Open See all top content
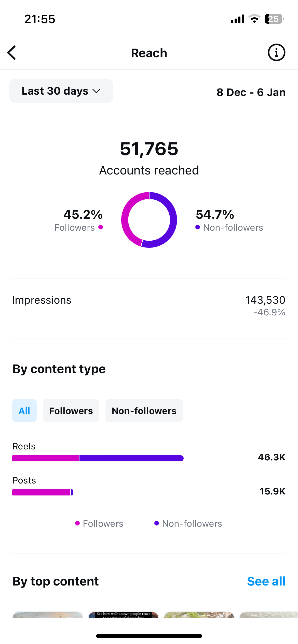Viewport: 298px width, 644px height. click(x=266, y=581)
